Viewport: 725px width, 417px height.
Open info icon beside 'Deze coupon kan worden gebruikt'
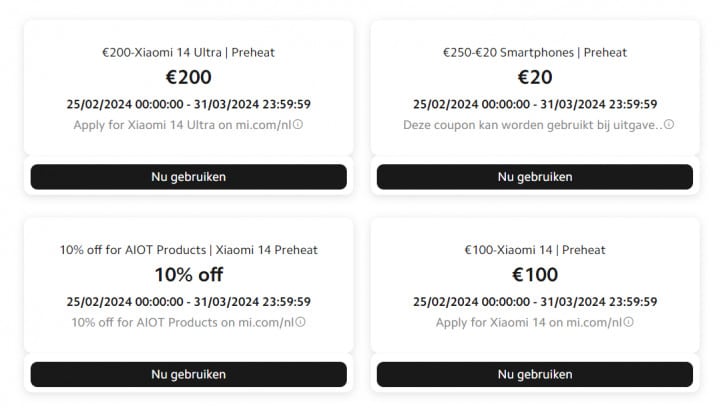(669, 125)
